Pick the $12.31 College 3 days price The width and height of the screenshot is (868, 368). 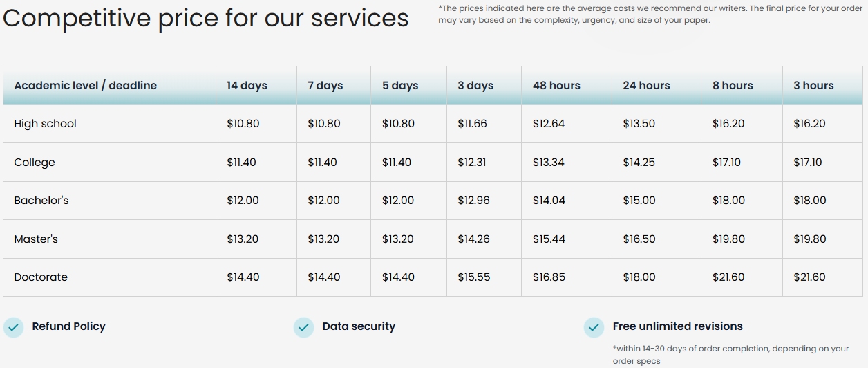[x=472, y=163]
